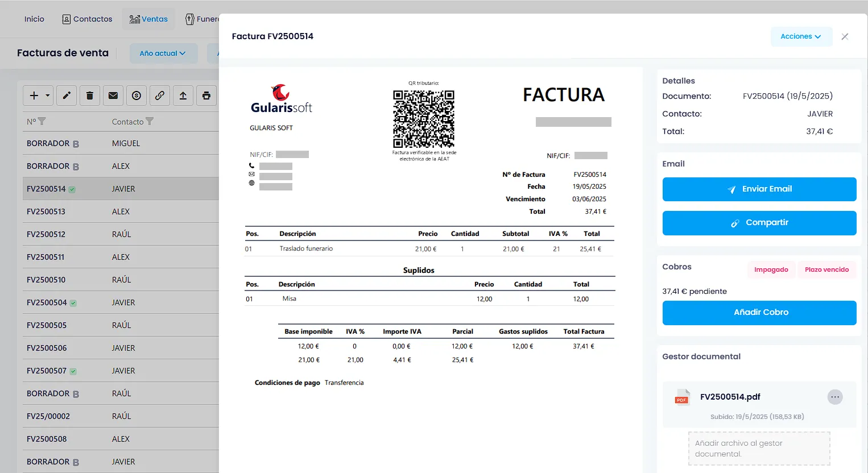Click the Contacto column filter funnel

click(x=150, y=122)
